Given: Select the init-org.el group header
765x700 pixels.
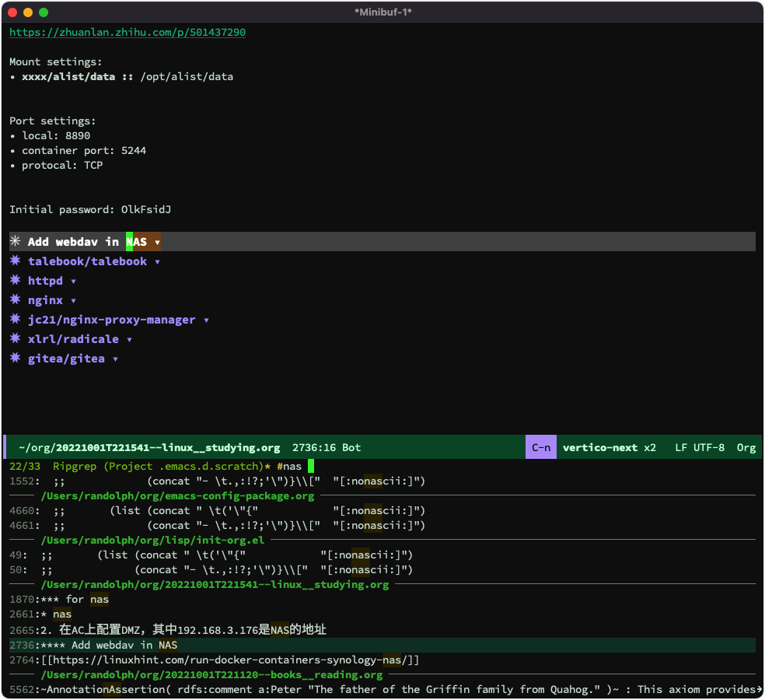Looking at the screenshot, I should coord(152,541).
